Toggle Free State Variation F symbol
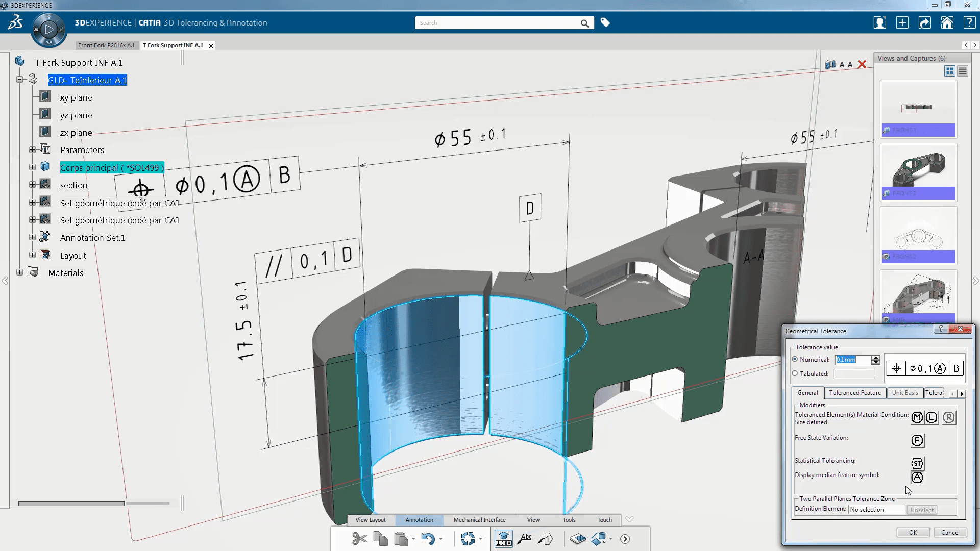The height and width of the screenshot is (551, 980). (x=917, y=440)
